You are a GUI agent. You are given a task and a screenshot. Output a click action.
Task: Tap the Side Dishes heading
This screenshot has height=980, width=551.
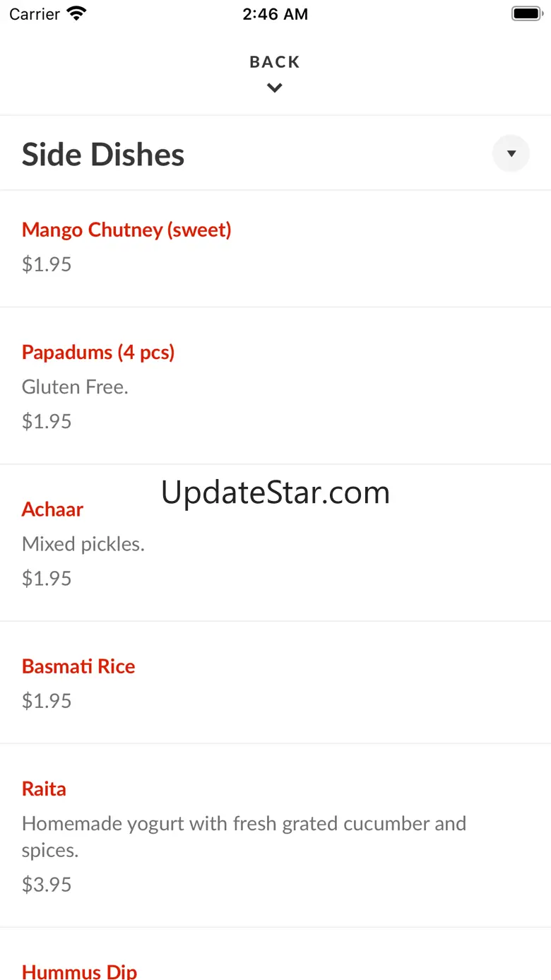(103, 155)
